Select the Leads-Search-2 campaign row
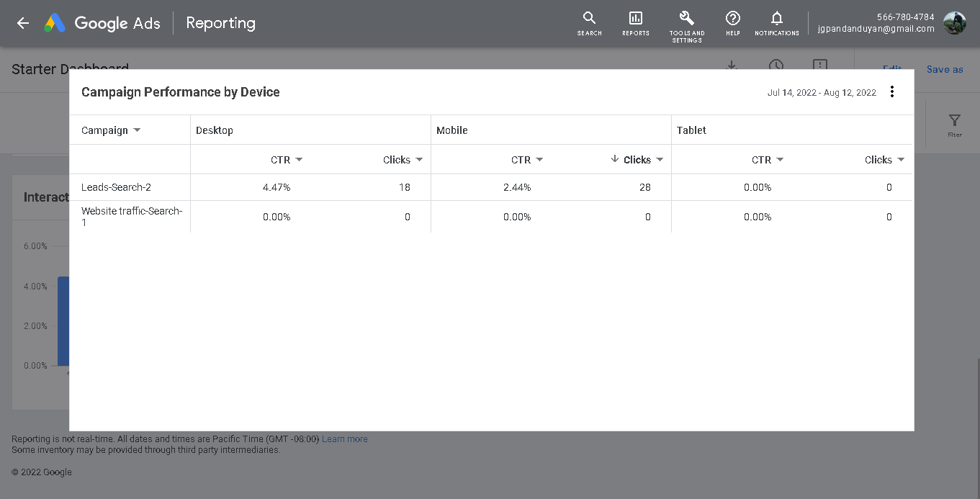Image resolution: width=980 pixels, height=499 pixels. tap(116, 187)
